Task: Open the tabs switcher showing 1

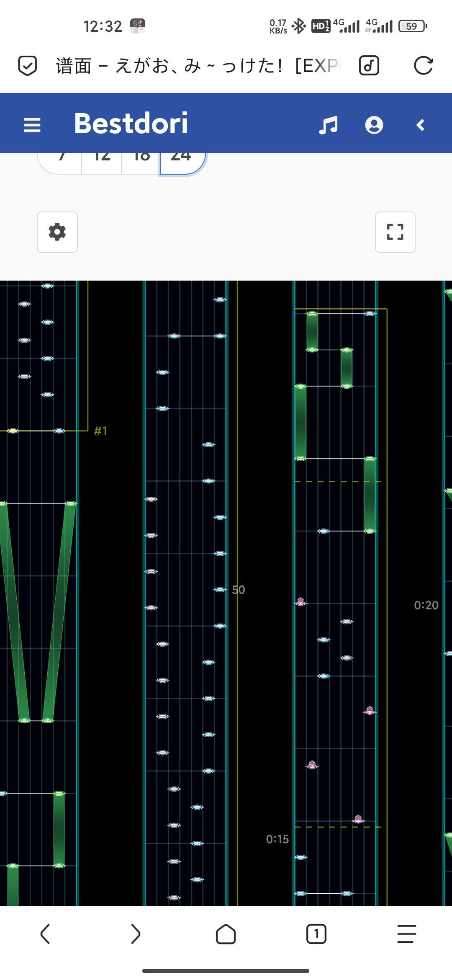Action: (x=316, y=934)
